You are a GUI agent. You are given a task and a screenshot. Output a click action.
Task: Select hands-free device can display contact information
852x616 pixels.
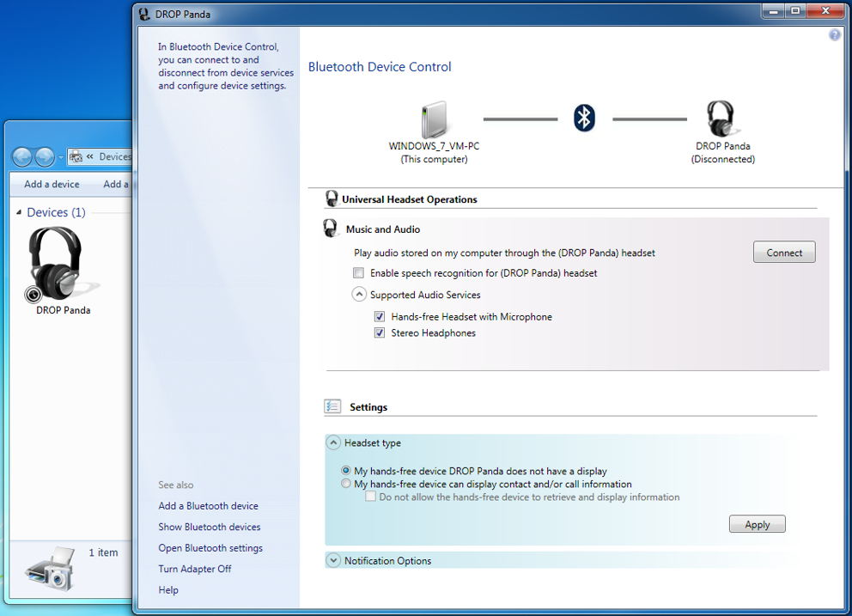click(x=345, y=483)
